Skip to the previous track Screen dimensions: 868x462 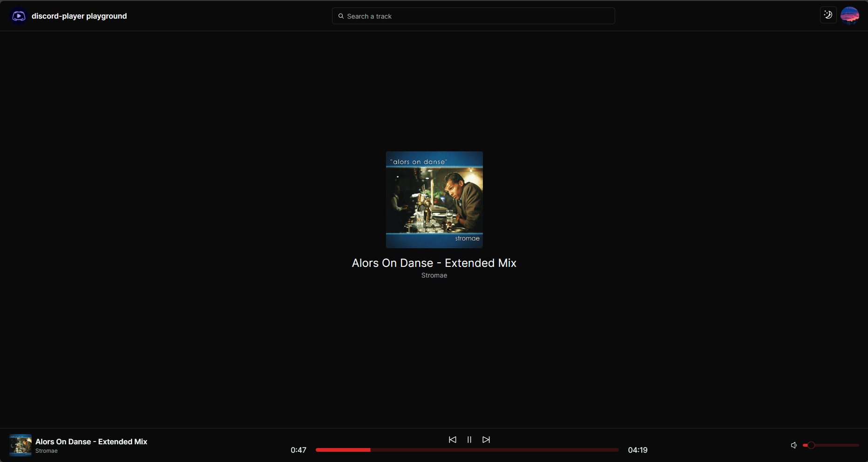click(x=452, y=440)
